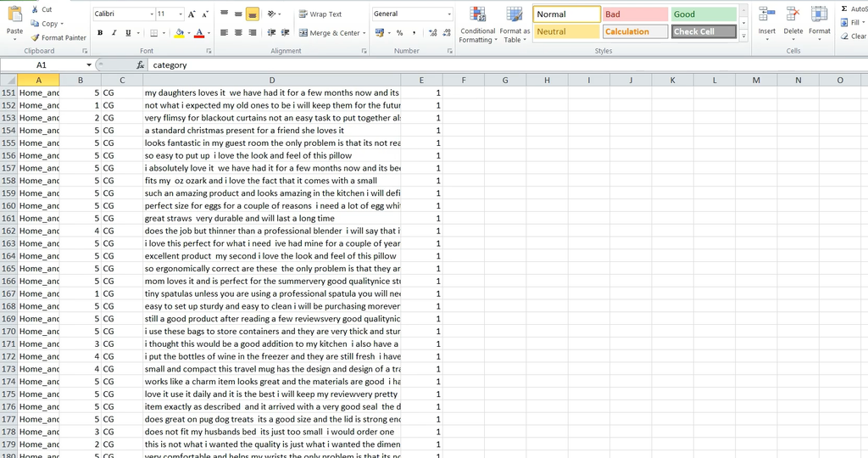Apply percent style format
Image resolution: width=868 pixels, height=458 pixels.
tap(400, 33)
